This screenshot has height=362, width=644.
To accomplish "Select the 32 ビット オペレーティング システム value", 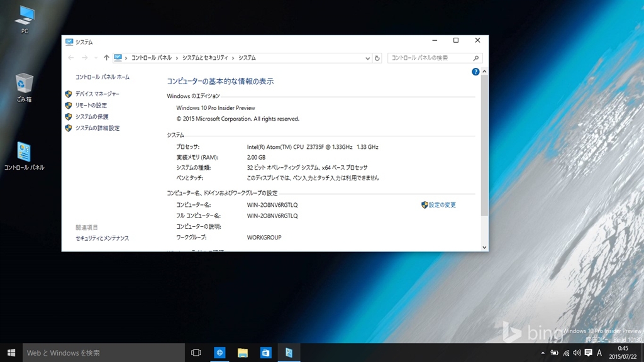I will click(307, 167).
